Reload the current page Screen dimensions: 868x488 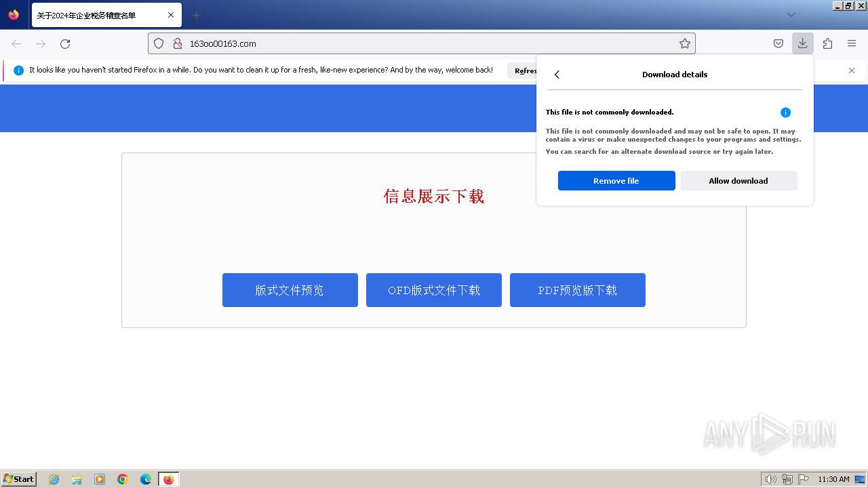(x=65, y=43)
